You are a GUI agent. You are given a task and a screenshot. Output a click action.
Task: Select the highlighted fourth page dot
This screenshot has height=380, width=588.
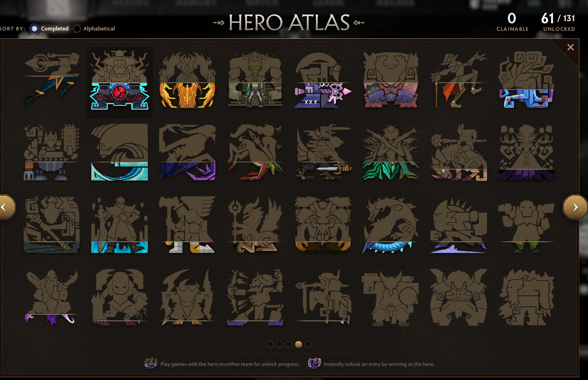pos(299,344)
